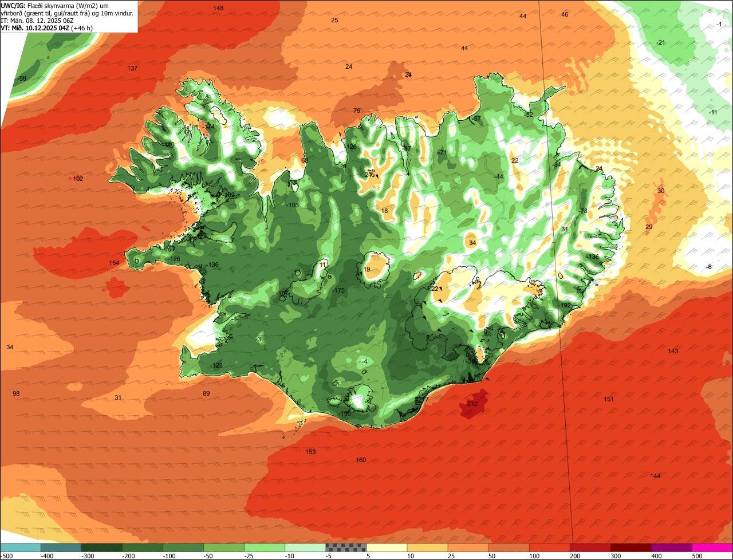Click the 'VT: Mið. 10.12.2025 04Z (+46 h)' line
733x560 pixels.
point(47,27)
